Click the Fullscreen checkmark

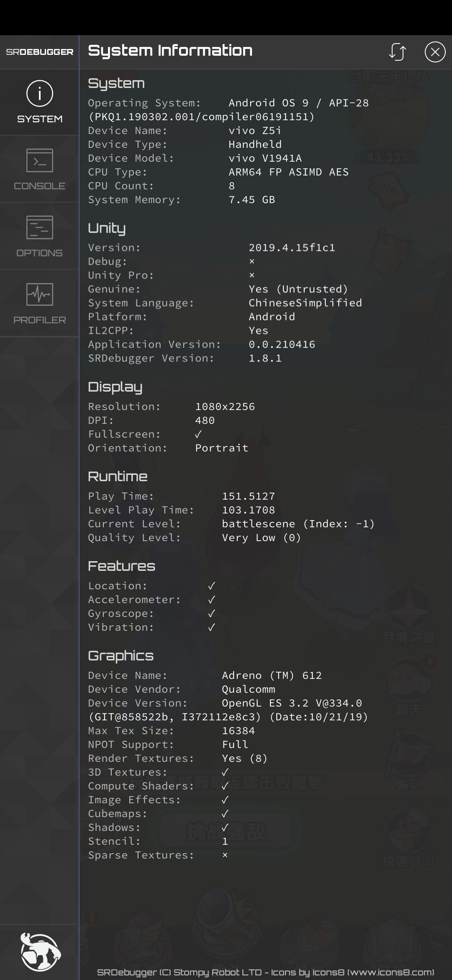click(198, 434)
